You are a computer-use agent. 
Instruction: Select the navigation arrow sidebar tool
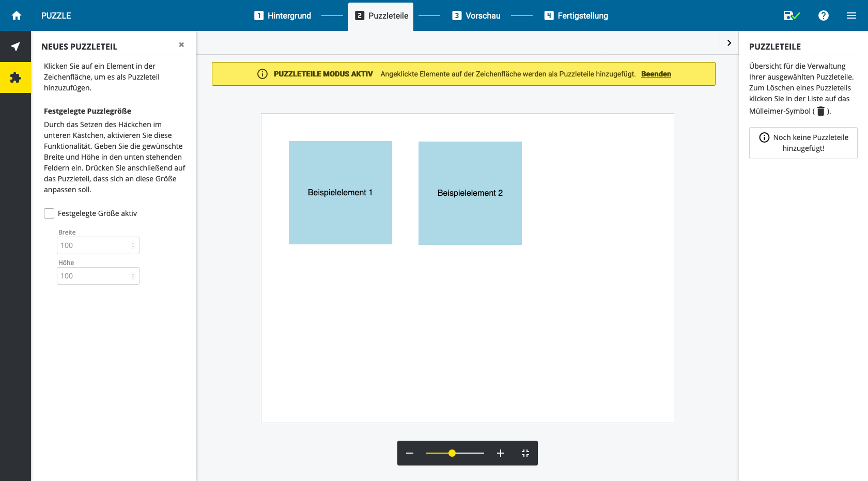pyautogui.click(x=16, y=46)
